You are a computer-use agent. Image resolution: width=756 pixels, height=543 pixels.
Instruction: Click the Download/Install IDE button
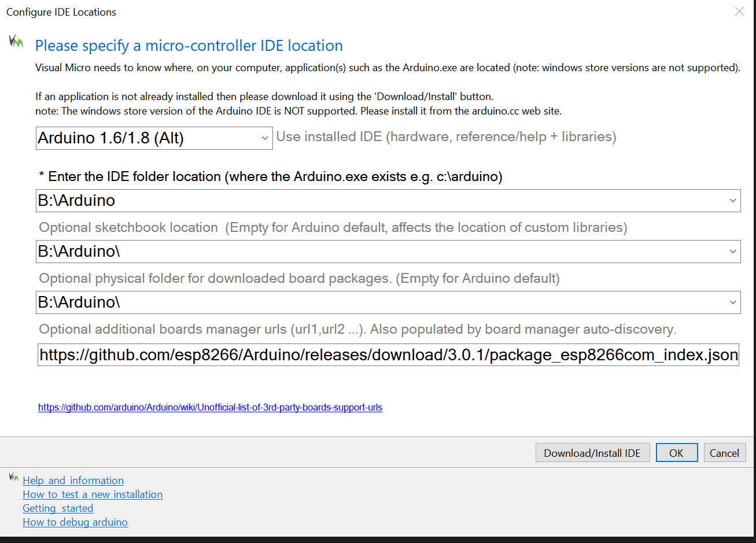(x=592, y=453)
